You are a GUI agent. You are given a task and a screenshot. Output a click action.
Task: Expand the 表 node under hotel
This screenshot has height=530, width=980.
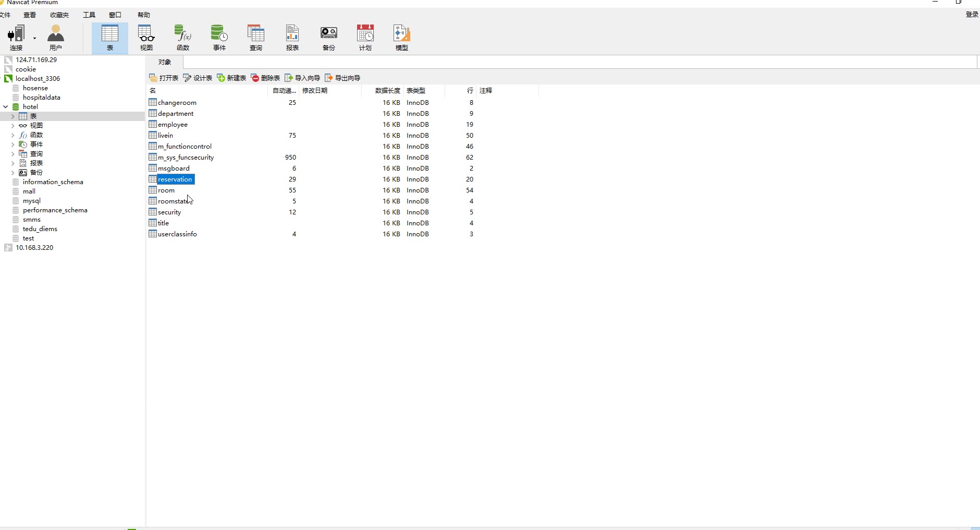pos(13,116)
